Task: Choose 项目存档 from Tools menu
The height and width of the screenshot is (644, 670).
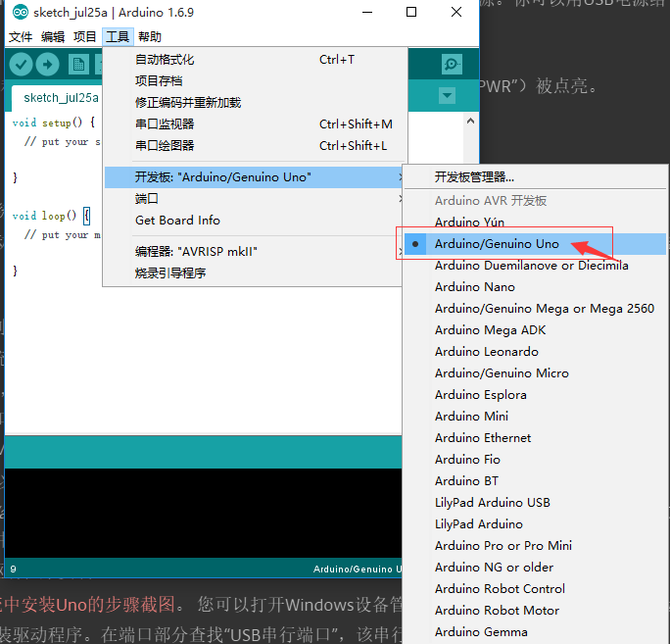Action: click(256, 80)
